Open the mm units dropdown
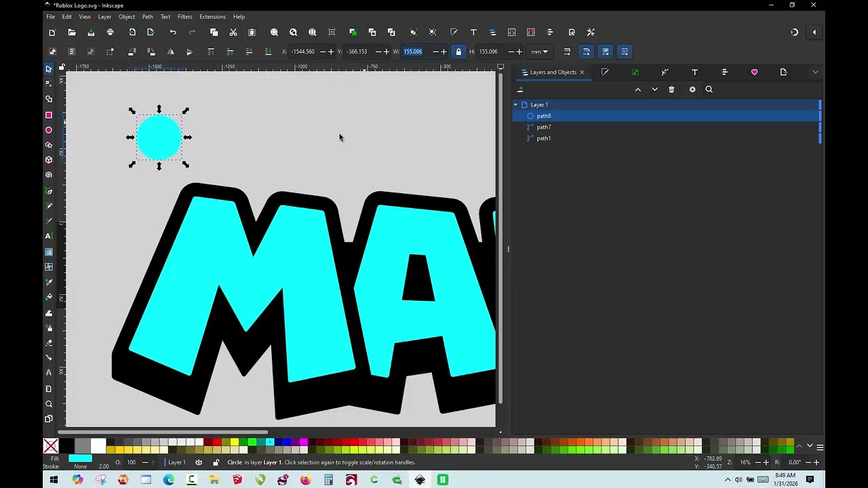The height and width of the screenshot is (488, 868). [539, 52]
